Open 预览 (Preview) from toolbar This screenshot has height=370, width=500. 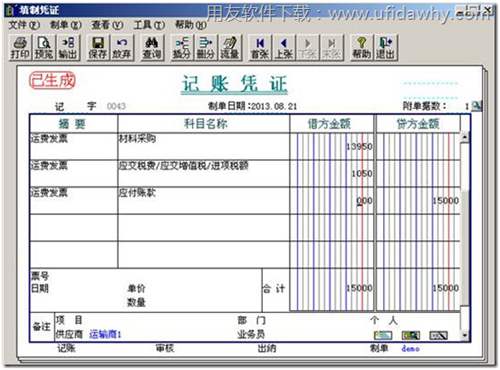pyautogui.click(x=44, y=48)
